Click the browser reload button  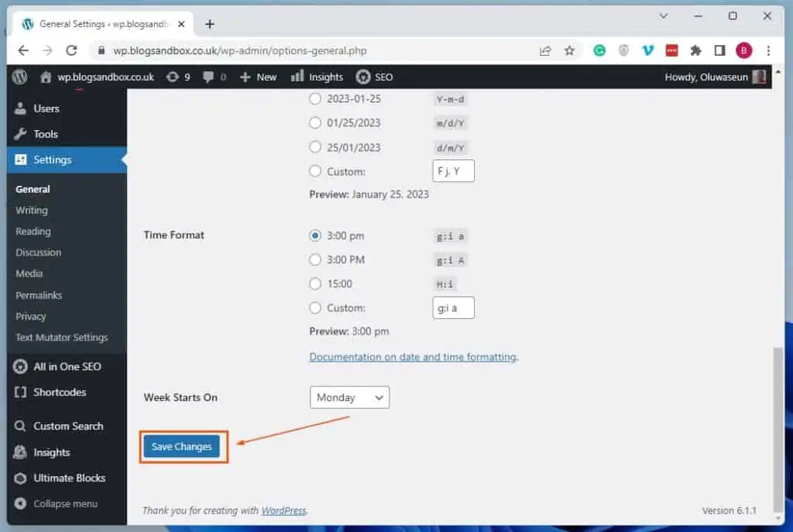(x=71, y=50)
